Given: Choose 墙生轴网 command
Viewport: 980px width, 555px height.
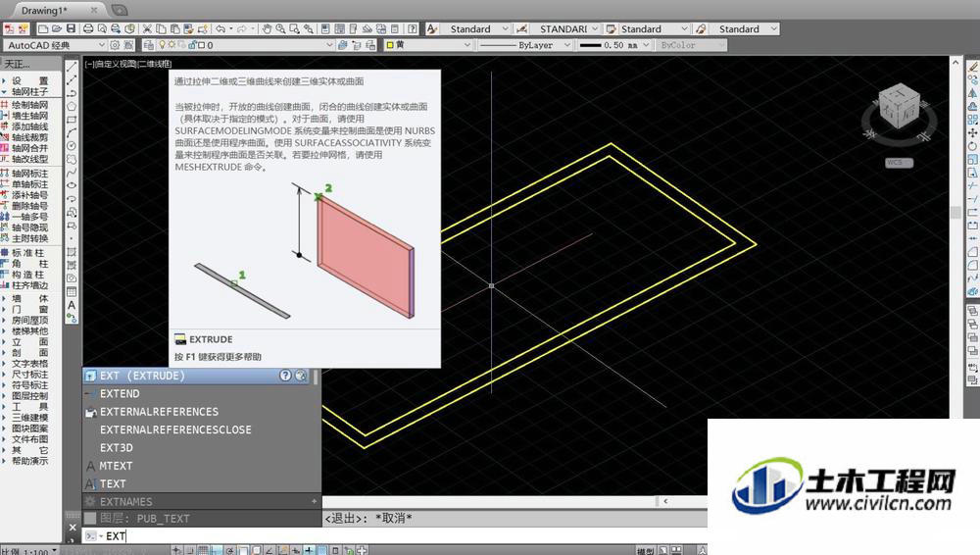Looking at the screenshot, I should (x=29, y=116).
